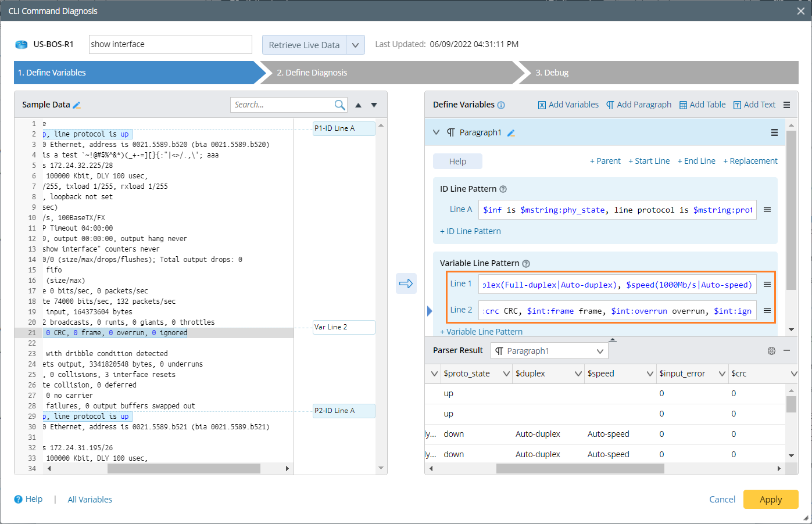Click the info icon next to Define Variables
812x524 pixels.
[501, 105]
